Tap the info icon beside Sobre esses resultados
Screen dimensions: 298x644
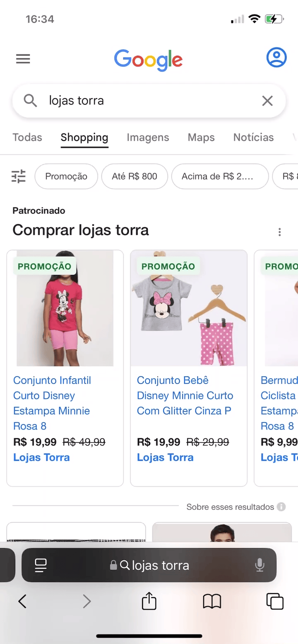pyautogui.click(x=281, y=507)
